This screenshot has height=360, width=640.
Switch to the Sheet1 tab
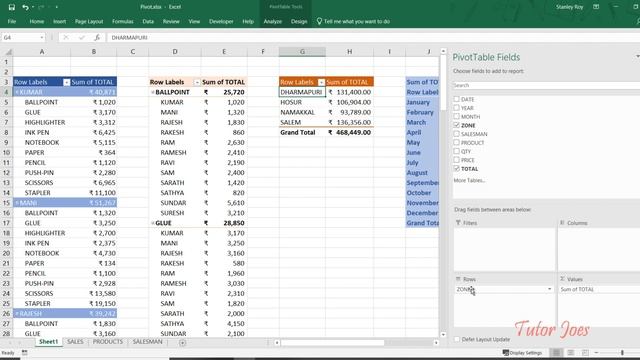[49, 342]
